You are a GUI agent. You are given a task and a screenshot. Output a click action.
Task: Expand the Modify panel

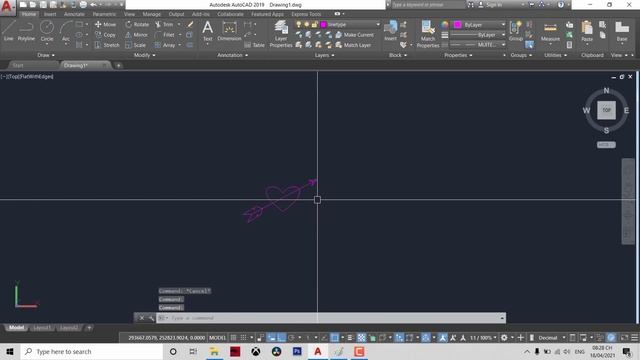[144, 55]
